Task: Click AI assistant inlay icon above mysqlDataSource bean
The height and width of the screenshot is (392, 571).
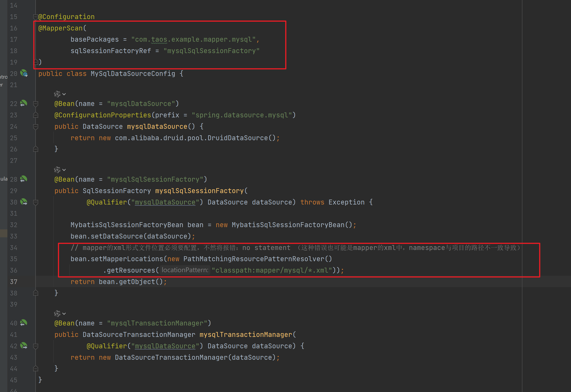Action: 57,94
